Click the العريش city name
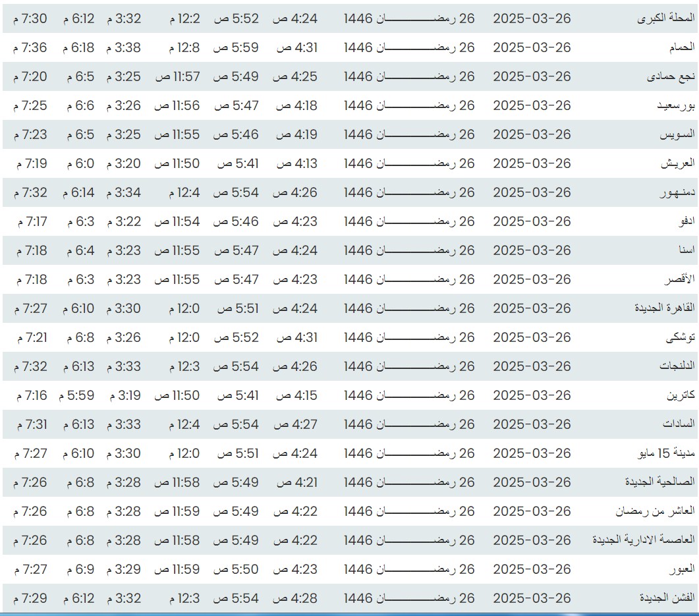 tap(678, 164)
